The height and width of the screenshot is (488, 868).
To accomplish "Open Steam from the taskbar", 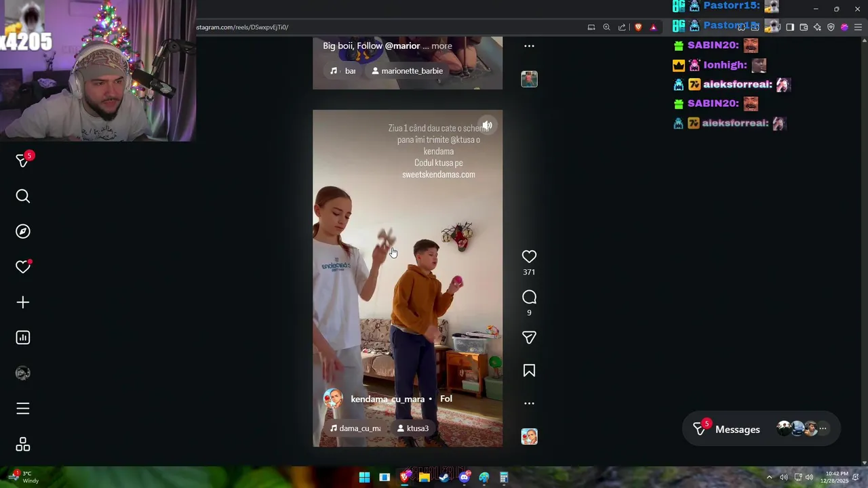I will (444, 477).
